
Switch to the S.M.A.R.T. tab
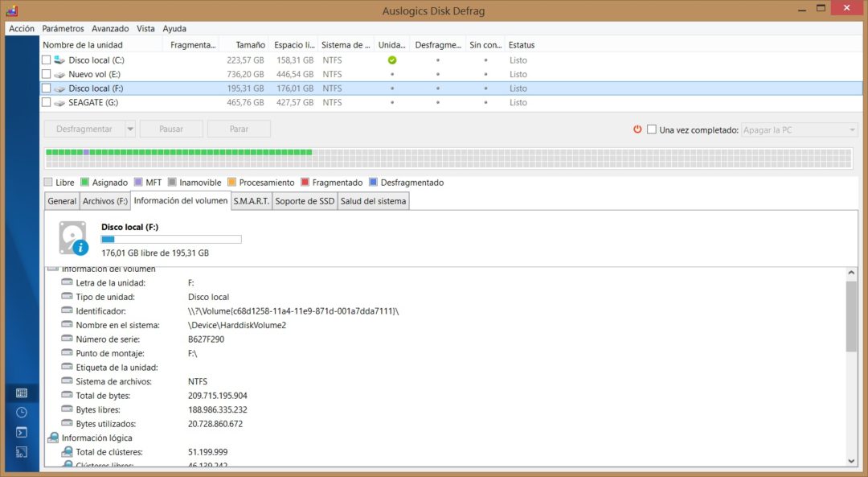pos(252,201)
